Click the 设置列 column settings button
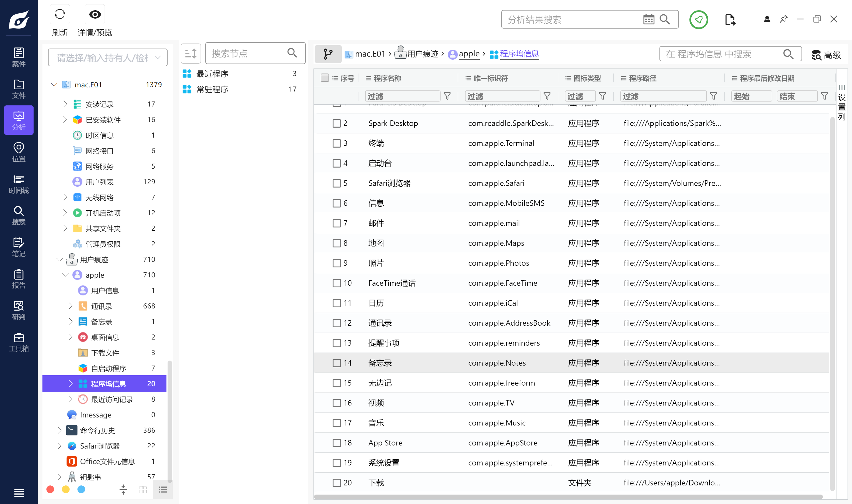This screenshot has height=504, width=852. click(841, 103)
